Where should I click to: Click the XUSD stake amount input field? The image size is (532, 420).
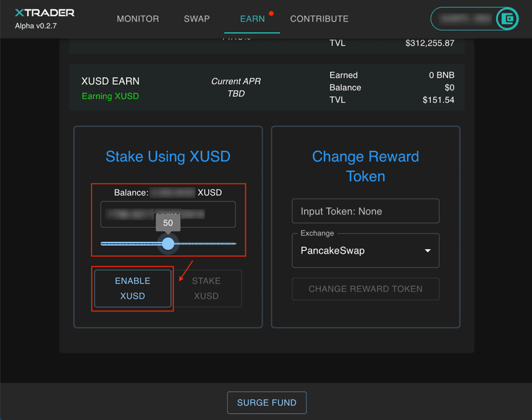168,214
